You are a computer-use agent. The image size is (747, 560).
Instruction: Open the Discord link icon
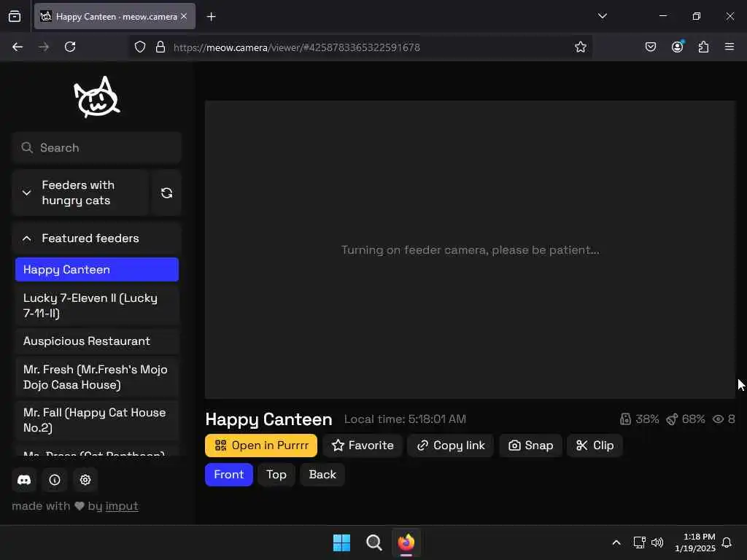(24, 480)
